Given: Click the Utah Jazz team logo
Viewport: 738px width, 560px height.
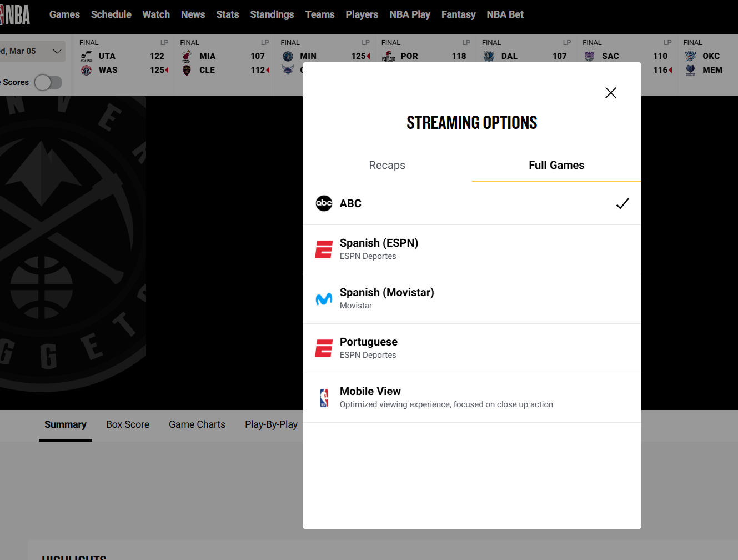Looking at the screenshot, I should tap(86, 56).
